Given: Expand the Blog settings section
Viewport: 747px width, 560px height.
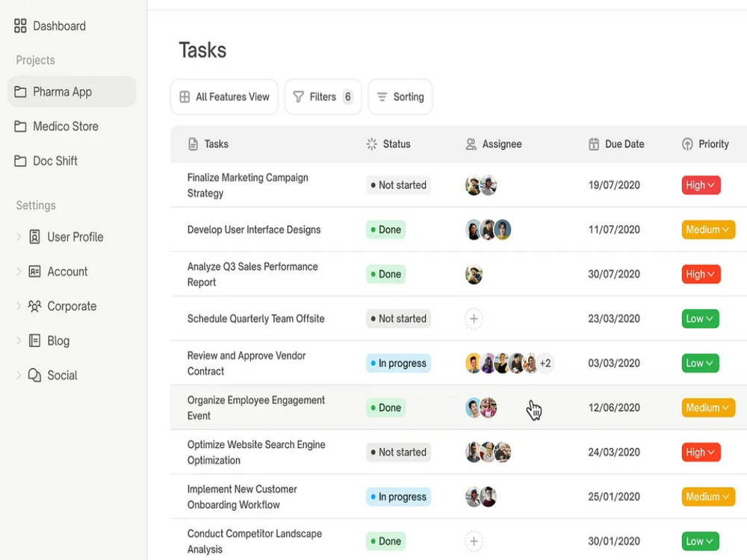Looking at the screenshot, I should (x=19, y=340).
